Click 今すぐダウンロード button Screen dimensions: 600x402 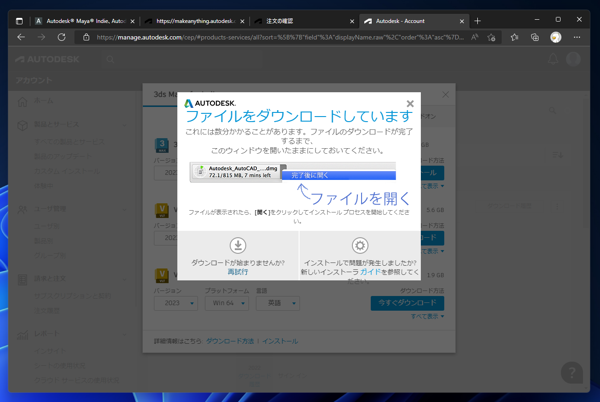(x=407, y=303)
